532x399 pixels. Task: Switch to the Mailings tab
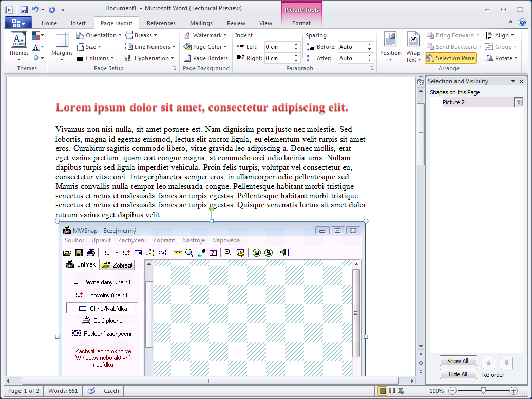[201, 23]
